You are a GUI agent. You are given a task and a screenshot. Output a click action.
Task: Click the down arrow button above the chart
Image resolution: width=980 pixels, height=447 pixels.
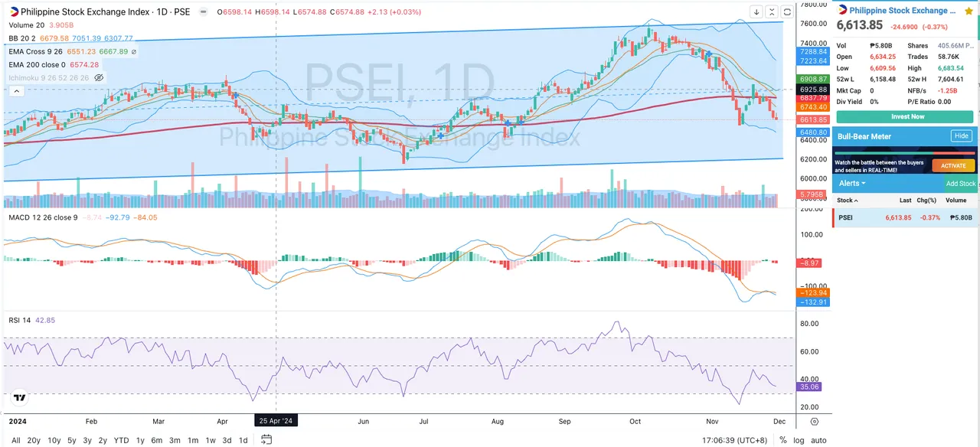tap(756, 12)
